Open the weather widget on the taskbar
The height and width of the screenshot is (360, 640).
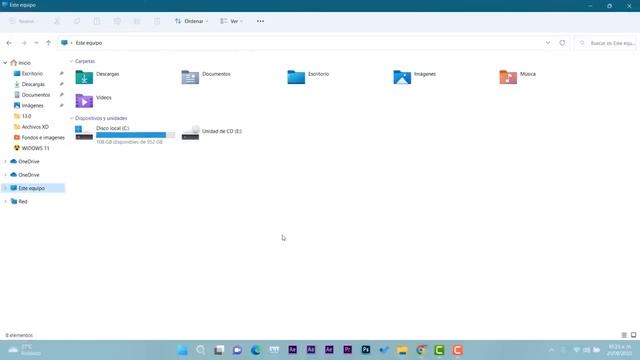pos(24,350)
